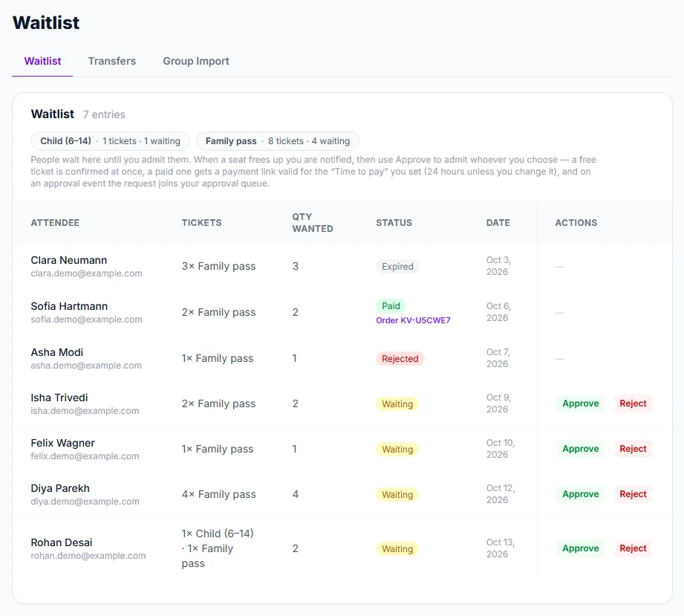Image resolution: width=684 pixels, height=616 pixels.
Task: Approve Diya Parekh's 4 ticket request
Action: (581, 494)
